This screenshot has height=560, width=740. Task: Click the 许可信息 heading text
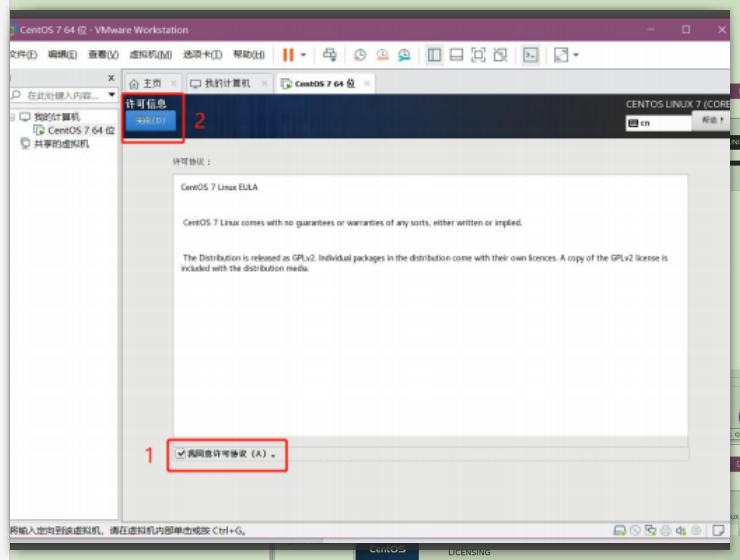(146, 104)
